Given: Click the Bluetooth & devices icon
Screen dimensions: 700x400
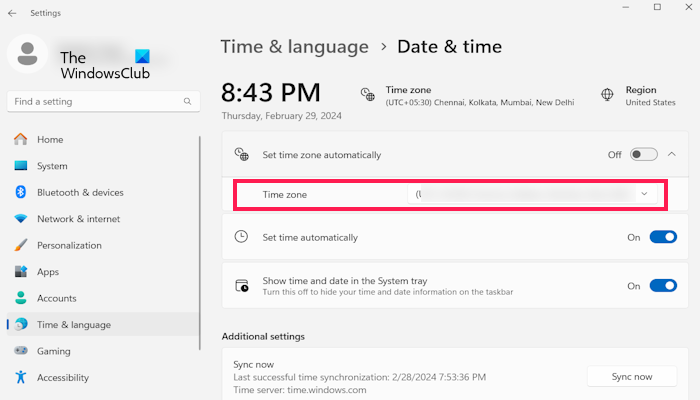Looking at the screenshot, I should pos(20,192).
